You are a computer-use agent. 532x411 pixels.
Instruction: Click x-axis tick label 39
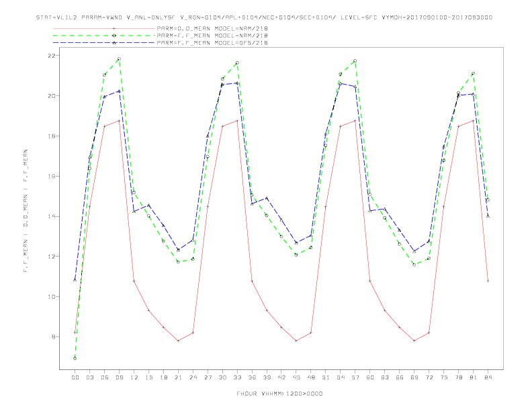point(267,377)
